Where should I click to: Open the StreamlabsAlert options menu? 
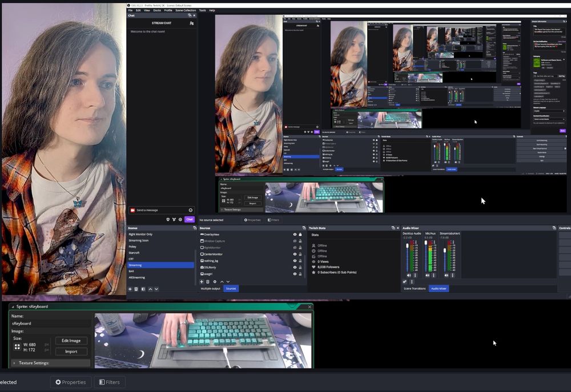point(453,275)
